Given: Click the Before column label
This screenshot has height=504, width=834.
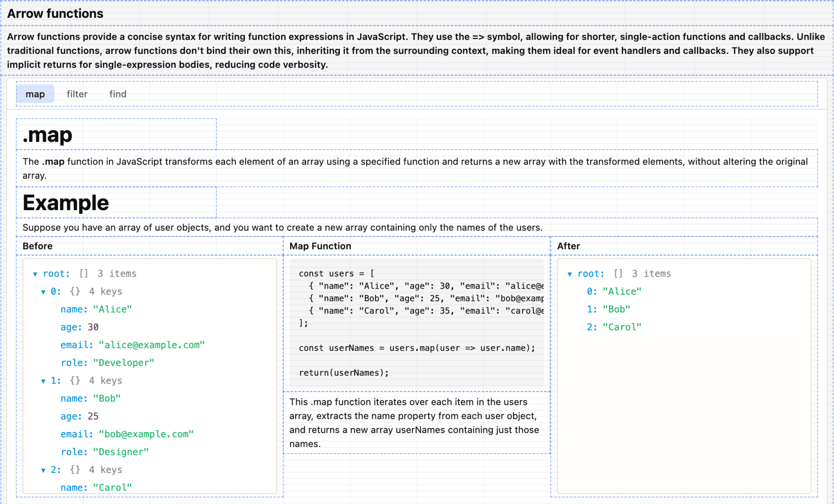Looking at the screenshot, I should click(38, 246).
